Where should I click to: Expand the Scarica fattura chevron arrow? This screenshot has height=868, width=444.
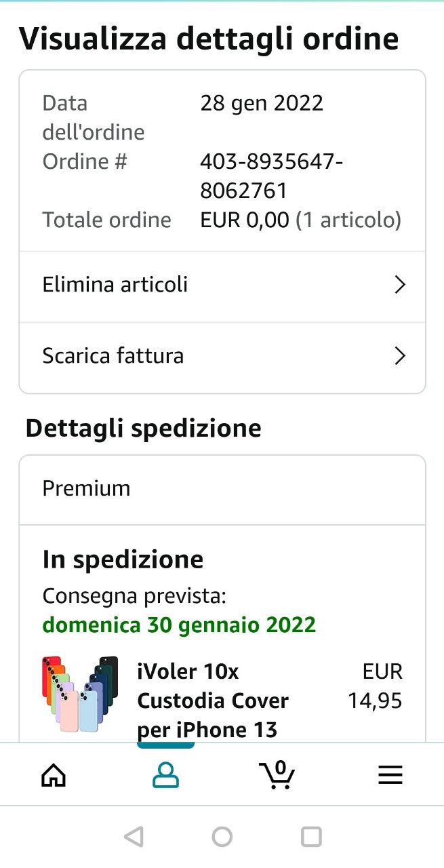tap(400, 356)
